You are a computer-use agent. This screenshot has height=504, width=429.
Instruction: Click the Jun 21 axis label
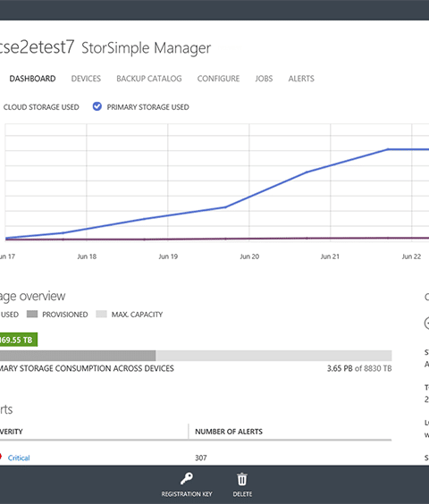[x=330, y=256]
